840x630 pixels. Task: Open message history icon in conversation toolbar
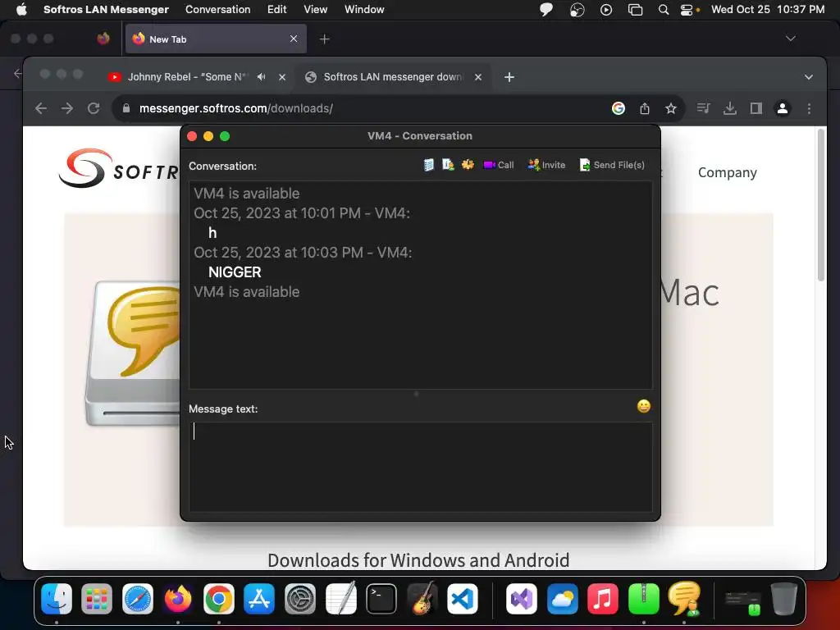point(428,165)
